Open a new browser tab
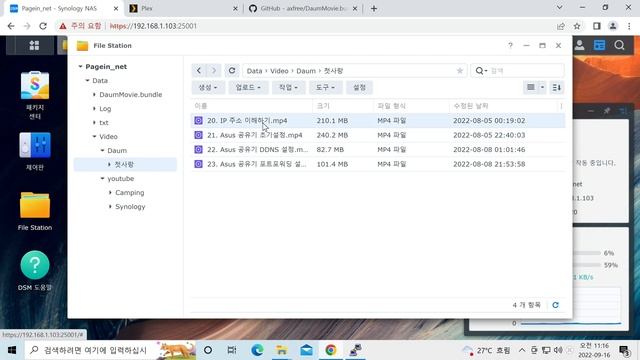This screenshot has height=360, width=640. point(374,8)
